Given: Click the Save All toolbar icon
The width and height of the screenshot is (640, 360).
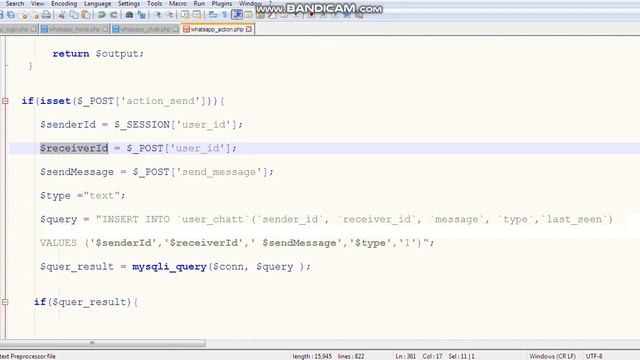Looking at the screenshot, I should pyautogui.click(x=11, y=15).
